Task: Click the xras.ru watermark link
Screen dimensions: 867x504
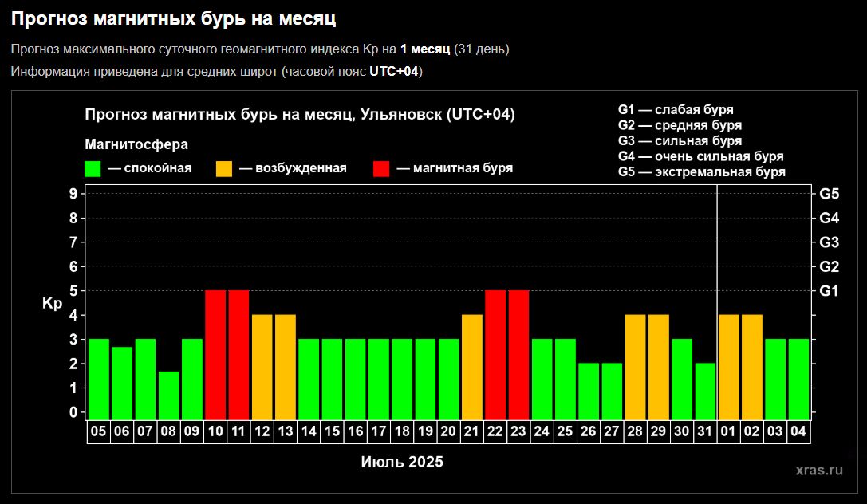Action: point(819,471)
